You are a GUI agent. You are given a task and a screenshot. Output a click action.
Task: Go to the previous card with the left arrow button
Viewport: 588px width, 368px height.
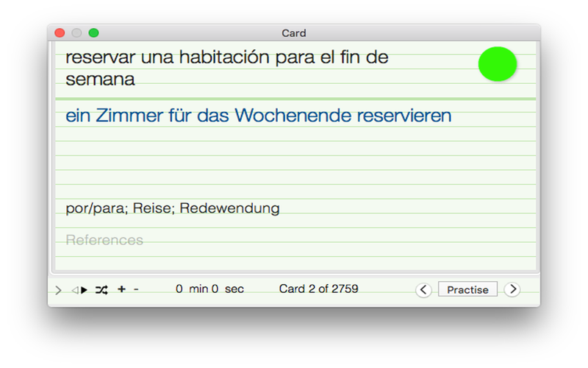[x=423, y=289]
